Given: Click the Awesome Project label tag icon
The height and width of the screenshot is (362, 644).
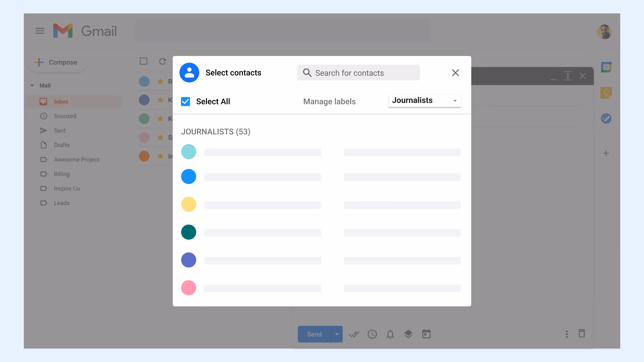Looking at the screenshot, I should coord(44,160).
